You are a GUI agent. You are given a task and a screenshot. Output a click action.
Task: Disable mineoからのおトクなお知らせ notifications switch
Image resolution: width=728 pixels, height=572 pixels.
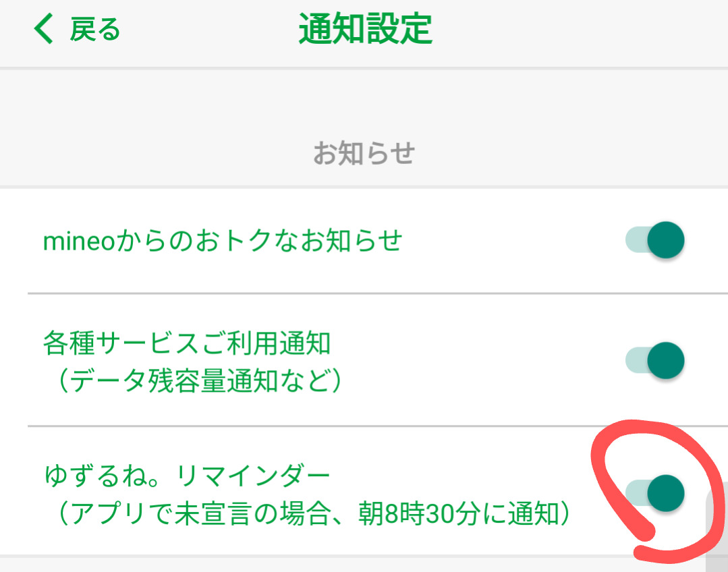click(x=654, y=240)
